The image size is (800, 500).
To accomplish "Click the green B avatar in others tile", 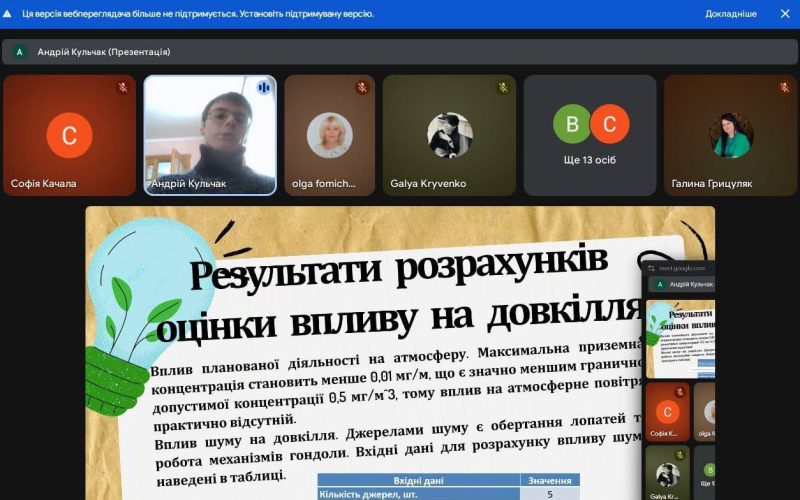I will [572, 123].
